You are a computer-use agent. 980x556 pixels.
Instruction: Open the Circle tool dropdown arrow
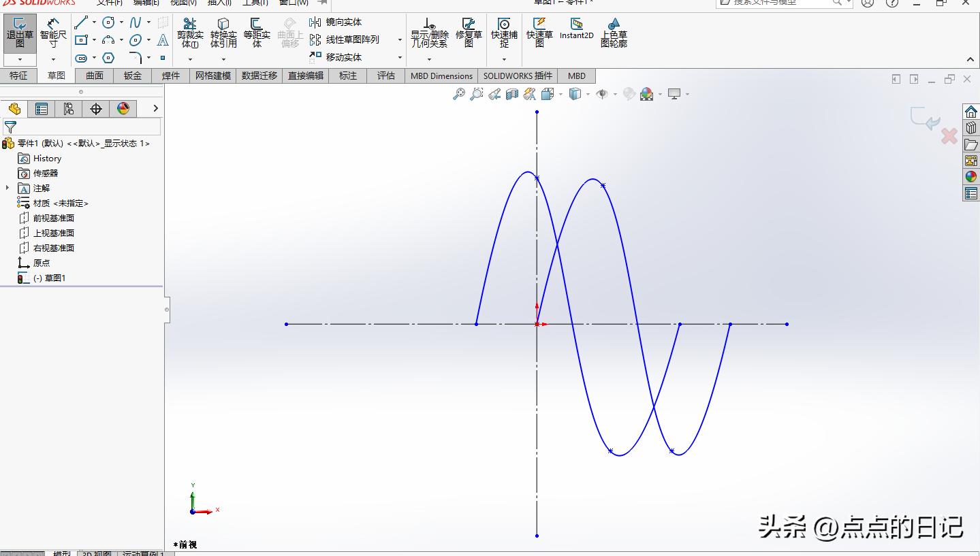point(121,22)
